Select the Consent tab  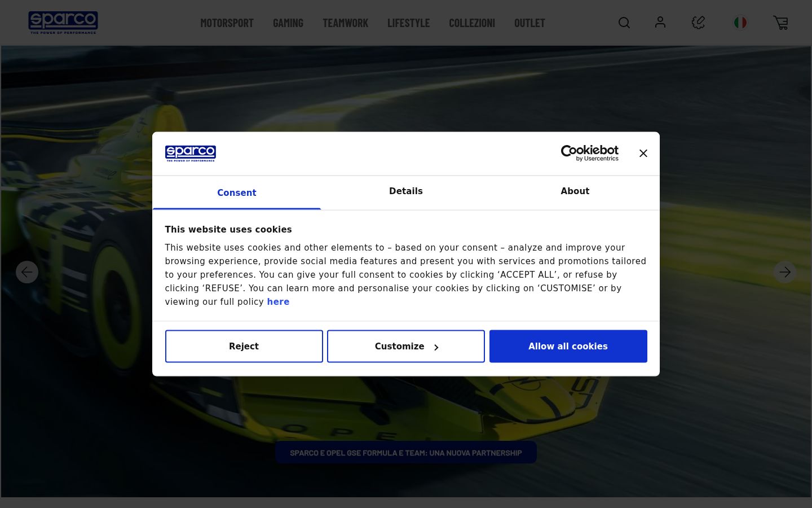[x=237, y=192]
